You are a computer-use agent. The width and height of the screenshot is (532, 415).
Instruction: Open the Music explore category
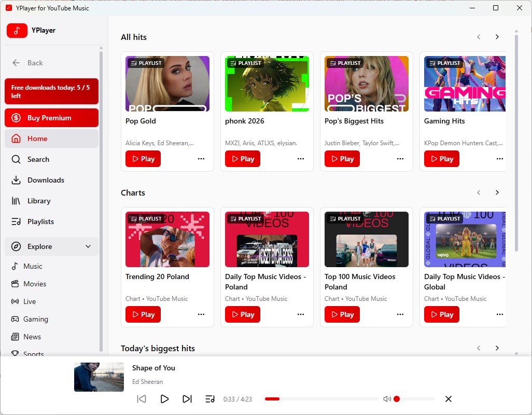(51, 266)
